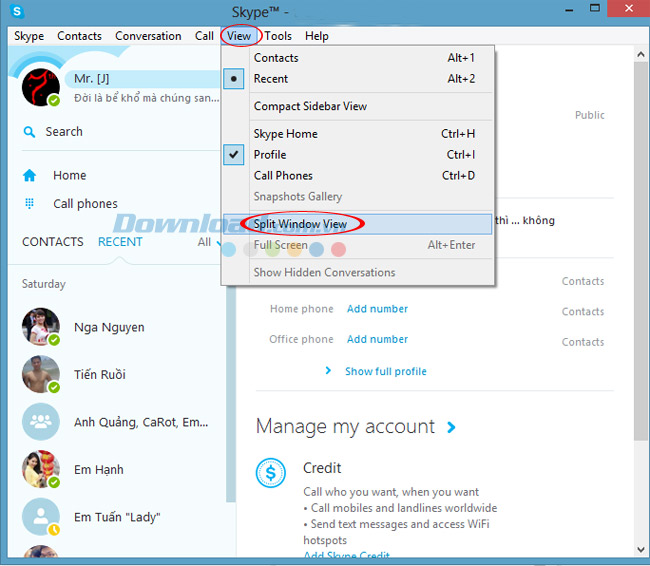Switch to the RECENT tab

(x=120, y=242)
